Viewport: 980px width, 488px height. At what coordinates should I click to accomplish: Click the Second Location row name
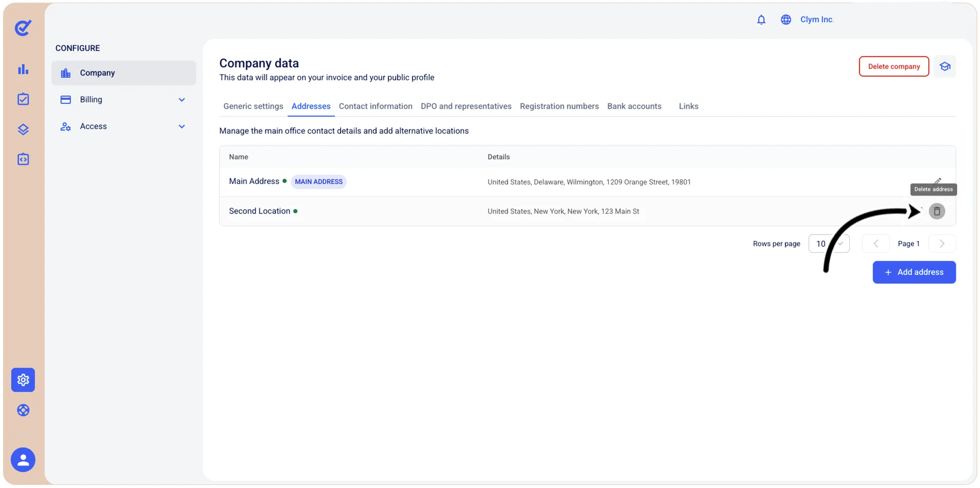coord(259,211)
